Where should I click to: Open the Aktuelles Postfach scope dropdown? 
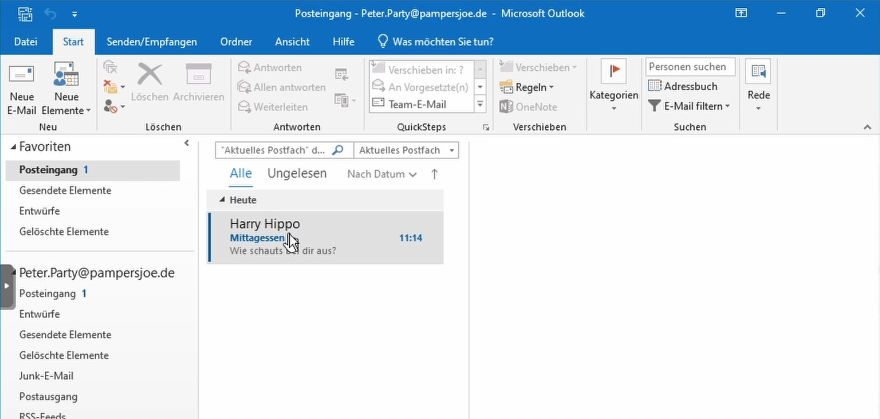406,150
